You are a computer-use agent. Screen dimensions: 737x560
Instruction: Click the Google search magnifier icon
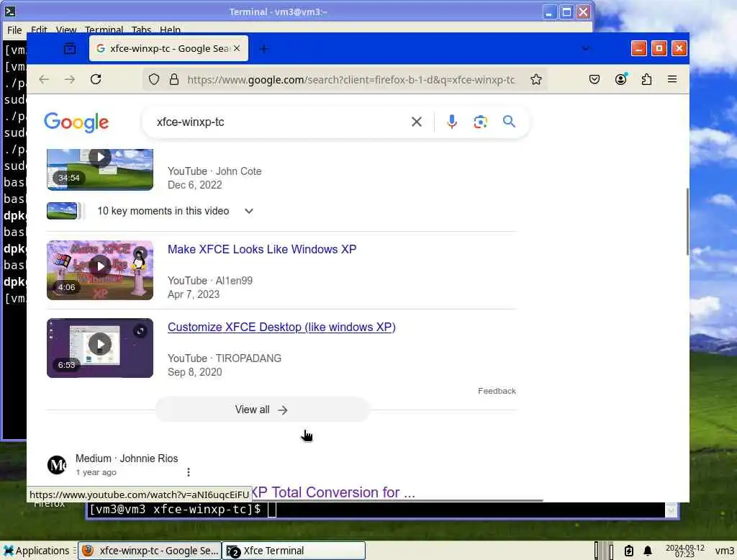click(x=509, y=122)
